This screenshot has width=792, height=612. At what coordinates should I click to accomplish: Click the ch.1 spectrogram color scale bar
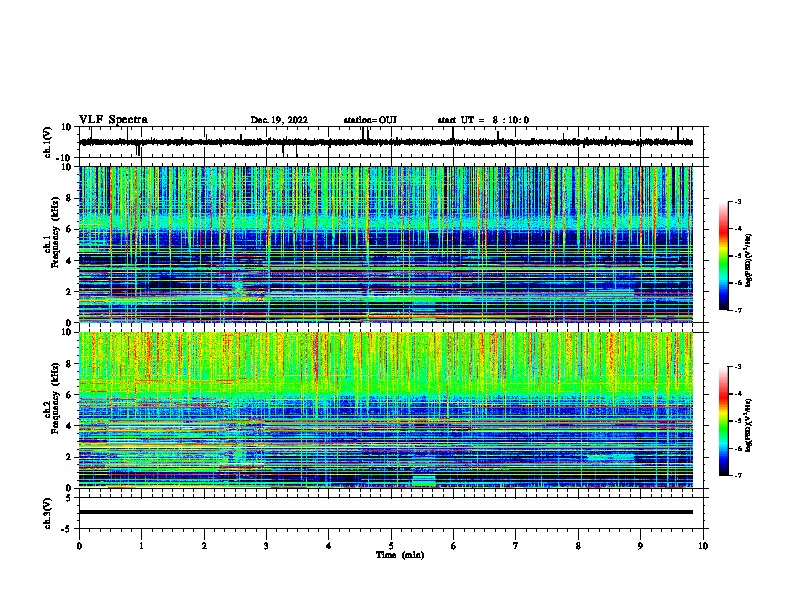pos(723,256)
